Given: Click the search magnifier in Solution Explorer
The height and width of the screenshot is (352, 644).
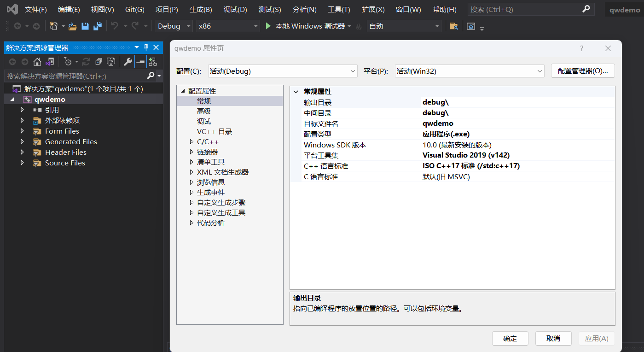Looking at the screenshot, I should click(151, 76).
